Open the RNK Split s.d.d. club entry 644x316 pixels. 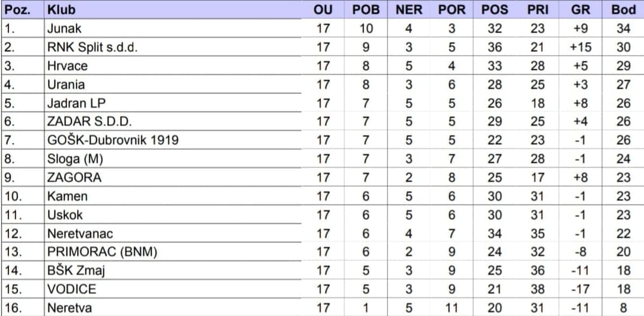[x=92, y=47]
